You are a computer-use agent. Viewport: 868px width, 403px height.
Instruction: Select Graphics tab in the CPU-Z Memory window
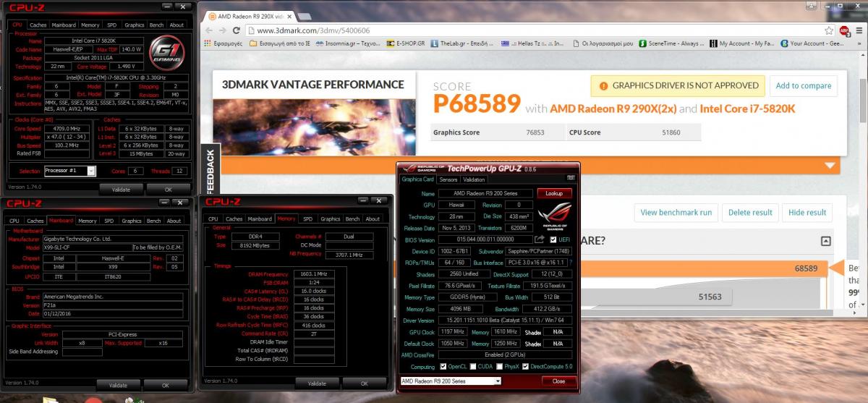coord(330,219)
